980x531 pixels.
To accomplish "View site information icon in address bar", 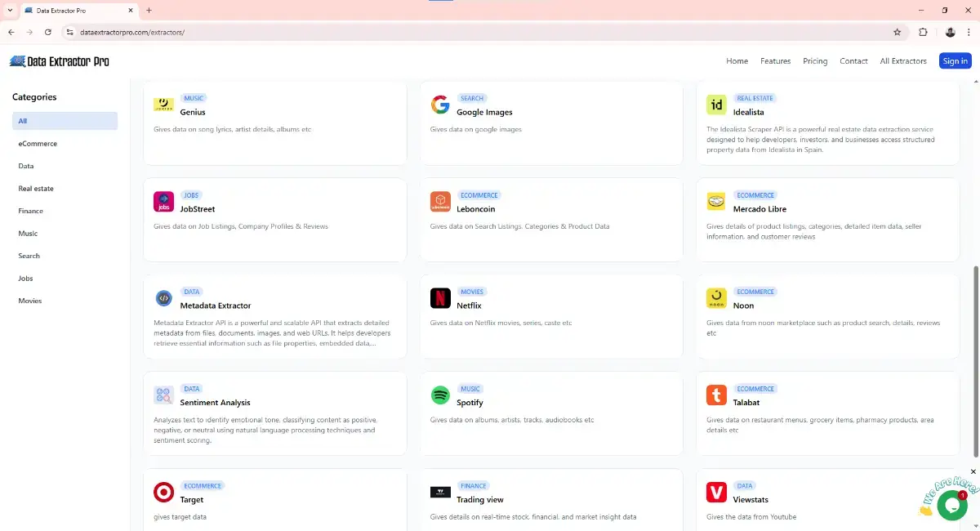I will click(x=70, y=32).
